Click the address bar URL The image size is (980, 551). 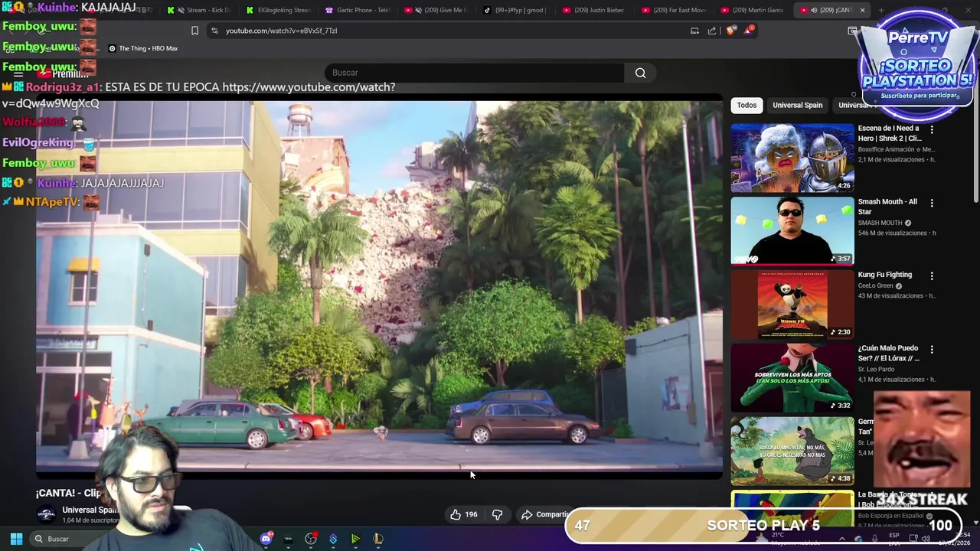[x=281, y=31]
